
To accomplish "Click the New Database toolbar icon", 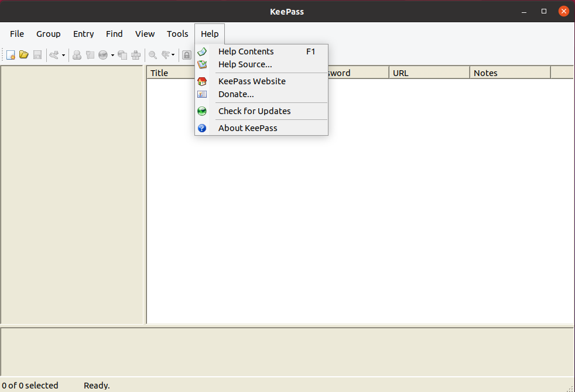I will (11, 55).
